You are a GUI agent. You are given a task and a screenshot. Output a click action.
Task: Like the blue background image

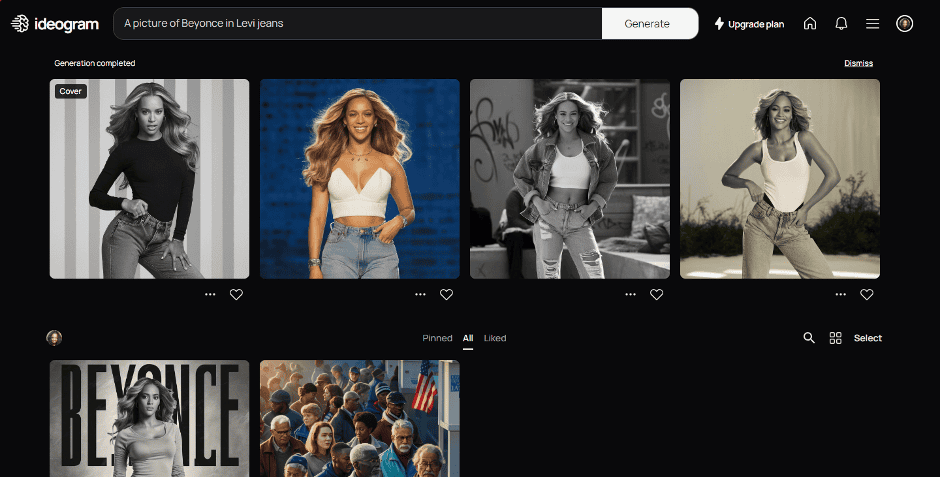point(446,294)
